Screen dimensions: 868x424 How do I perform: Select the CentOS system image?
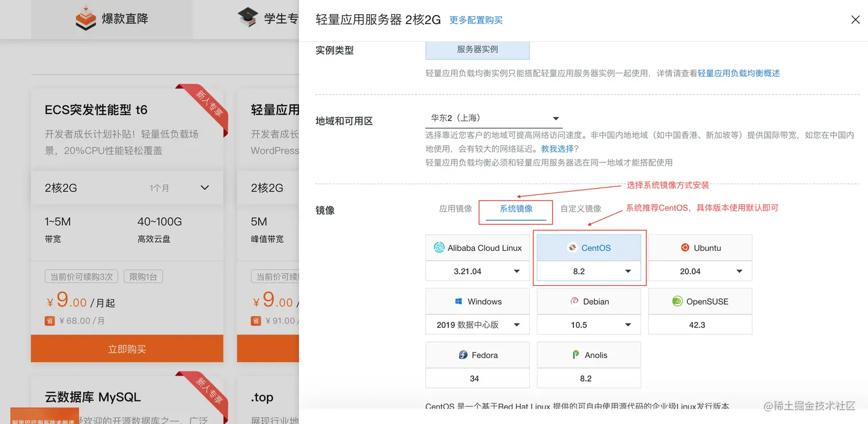pyautogui.click(x=589, y=248)
